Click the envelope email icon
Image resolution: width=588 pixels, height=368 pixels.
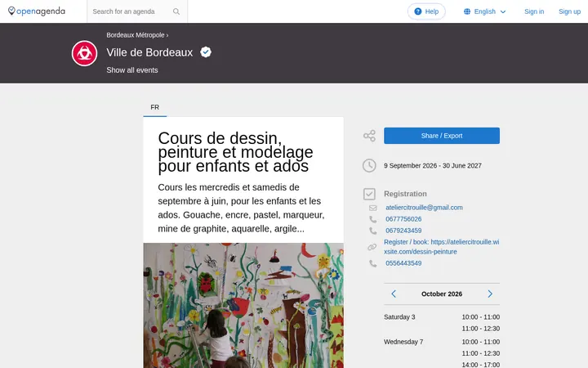372,208
